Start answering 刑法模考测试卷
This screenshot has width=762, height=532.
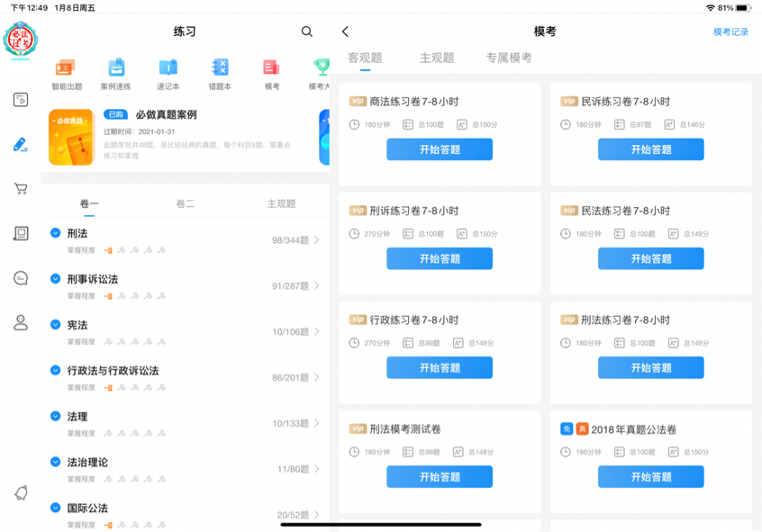(x=440, y=476)
